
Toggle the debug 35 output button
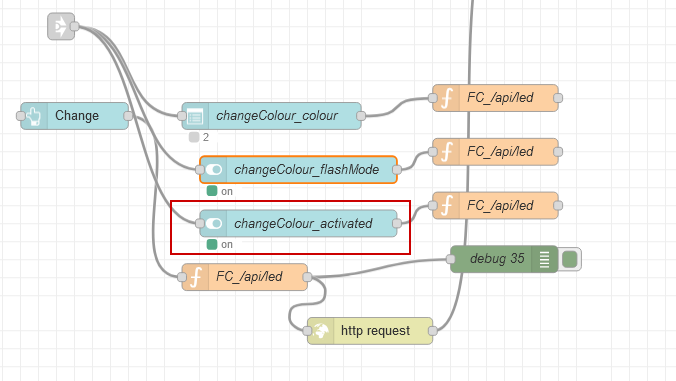tap(570, 259)
